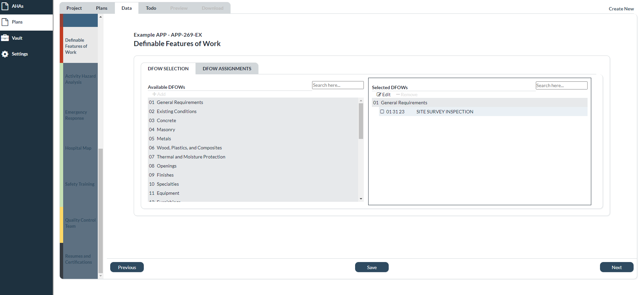Open the Preview tab
This screenshot has width=644, height=295.
point(179,8)
